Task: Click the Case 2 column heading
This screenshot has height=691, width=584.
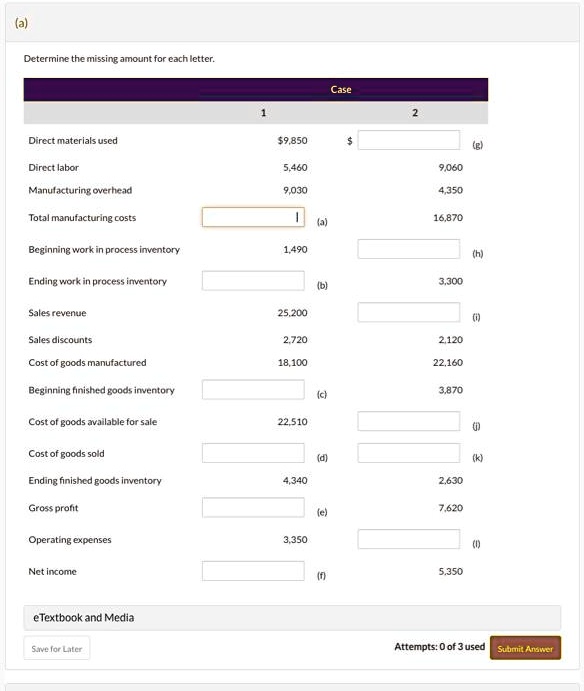Action: (x=415, y=113)
